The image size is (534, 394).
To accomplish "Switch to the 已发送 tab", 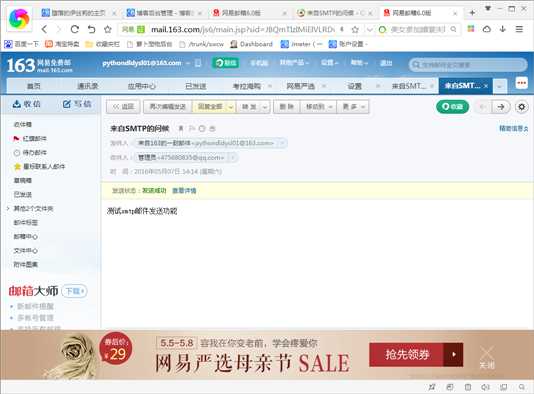I will click(195, 86).
